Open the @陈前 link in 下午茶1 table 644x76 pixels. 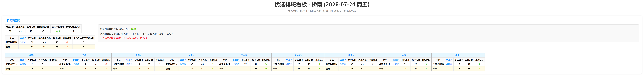(x=236, y=64)
